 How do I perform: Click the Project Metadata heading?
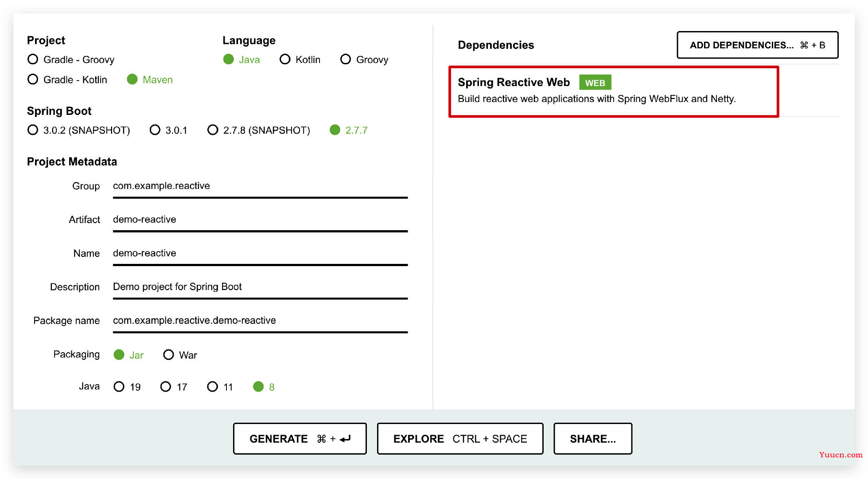coord(72,161)
